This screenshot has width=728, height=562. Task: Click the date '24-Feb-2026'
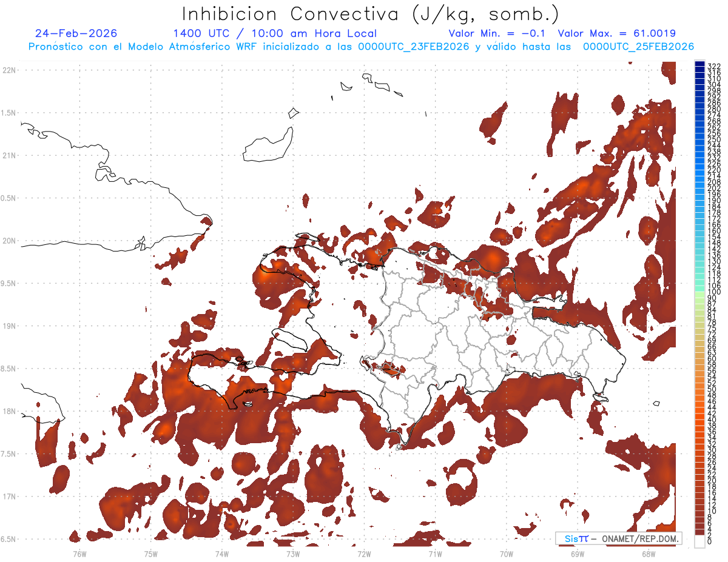pyautogui.click(x=76, y=33)
